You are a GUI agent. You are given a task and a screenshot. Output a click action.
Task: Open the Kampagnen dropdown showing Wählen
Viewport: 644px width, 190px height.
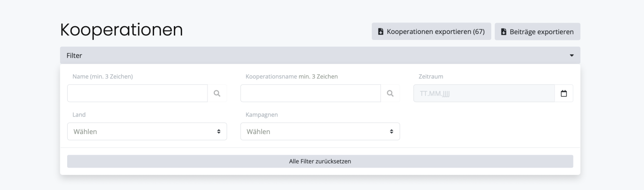coord(316,131)
